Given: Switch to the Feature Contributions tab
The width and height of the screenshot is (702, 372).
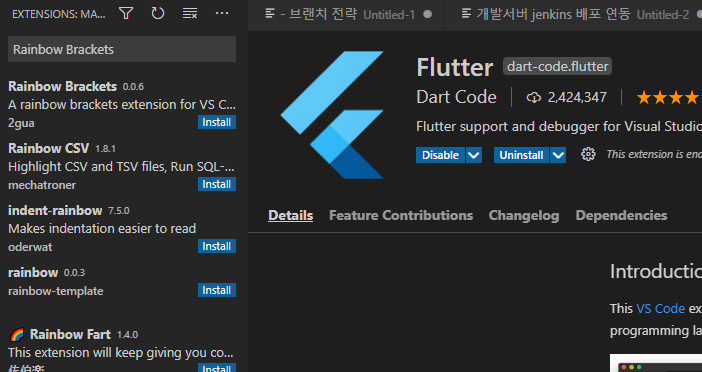Looking at the screenshot, I should click(401, 215).
